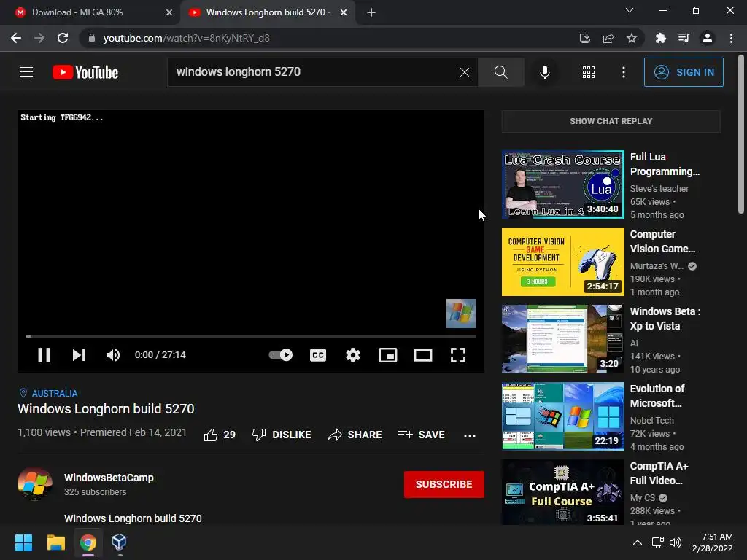The width and height of the screenshot is (747, 560).
Task: Clear the search box with X
Action: pyautogui.click(x=465, y=72)
